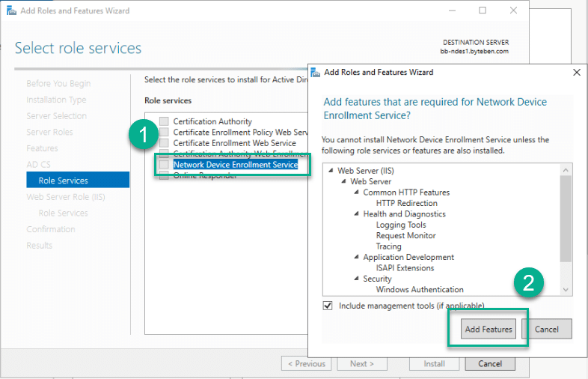Check the Online Responder checkbox

164,175
